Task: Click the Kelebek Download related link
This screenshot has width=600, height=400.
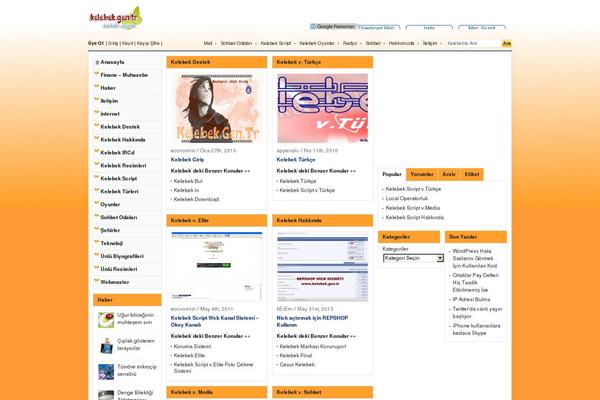Action: pos(196,199)
